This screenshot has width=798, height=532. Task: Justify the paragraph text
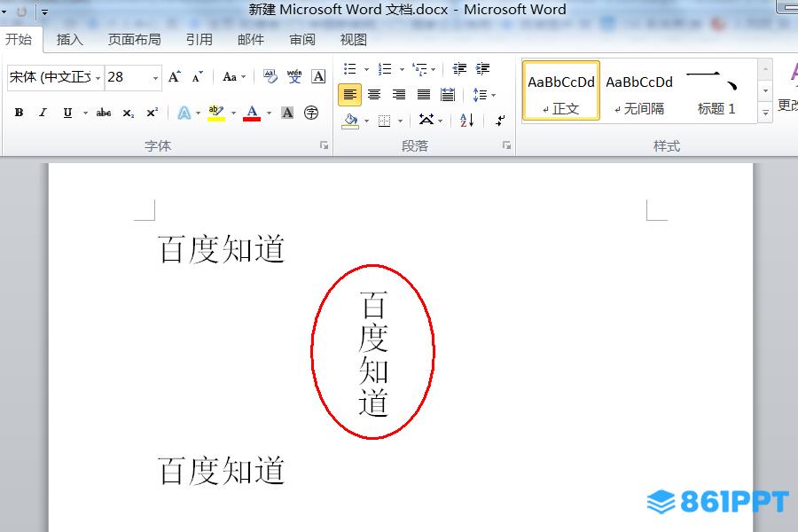point(424,95)
